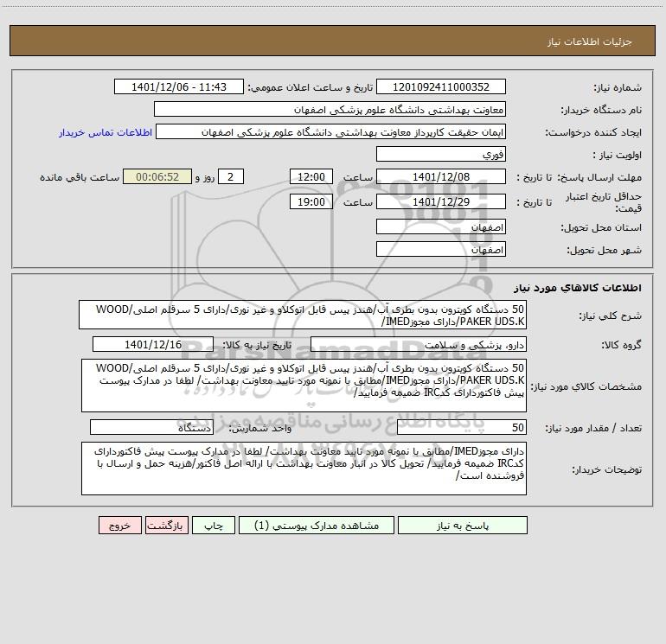The image size is (666, 644).
Task: Click the تاریخ و ساعت اعلان عمومی label
Action: coord(310,87)
